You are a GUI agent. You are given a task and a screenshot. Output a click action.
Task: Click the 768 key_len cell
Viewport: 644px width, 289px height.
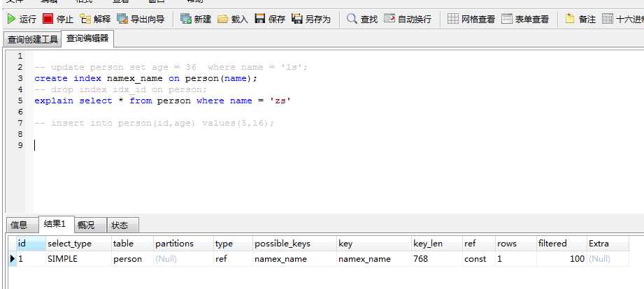(437, 259)
